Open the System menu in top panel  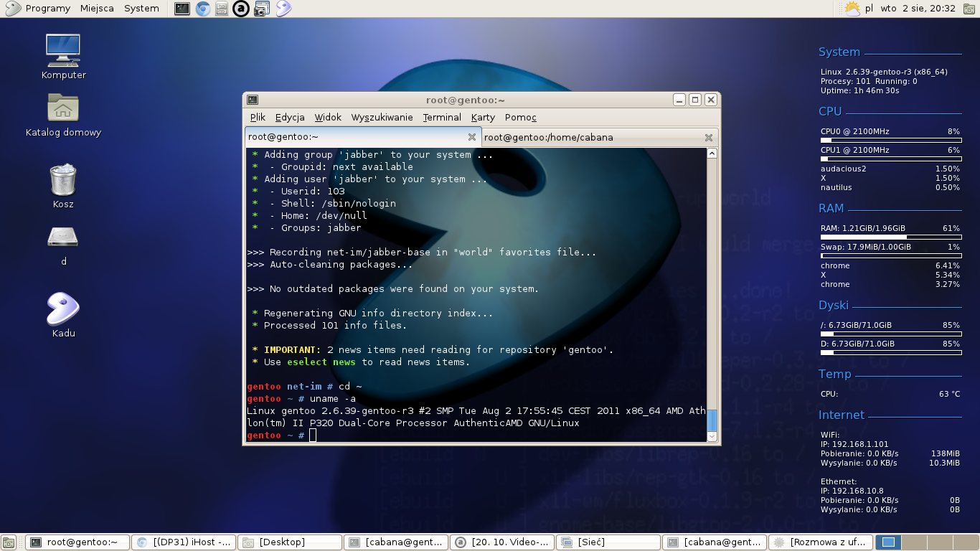click(141, 9)
